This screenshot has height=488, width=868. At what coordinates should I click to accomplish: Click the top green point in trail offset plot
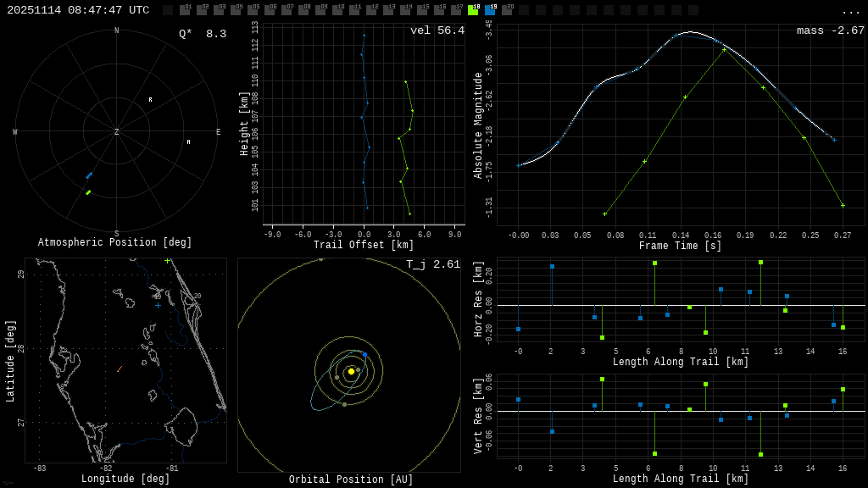406,82
